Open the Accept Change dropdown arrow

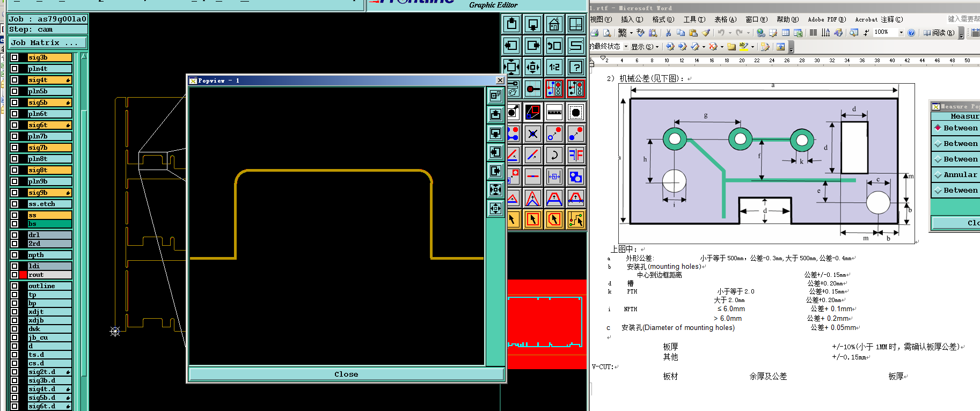pyautogui.click(x=704, y=47)
